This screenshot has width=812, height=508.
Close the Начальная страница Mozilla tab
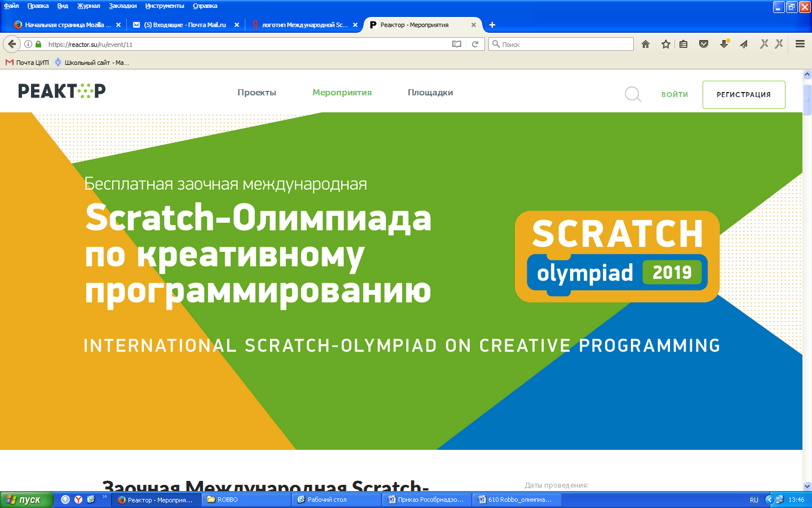pos(118,25)
